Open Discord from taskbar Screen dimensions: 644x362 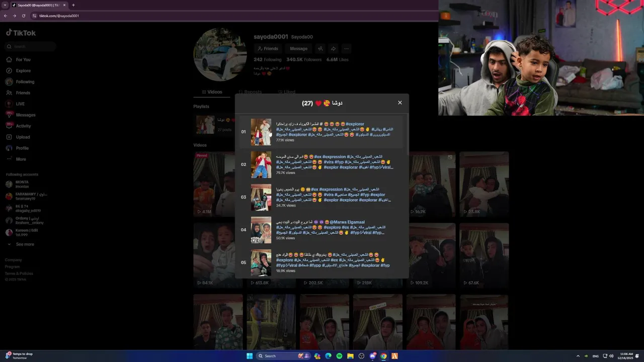373,356
